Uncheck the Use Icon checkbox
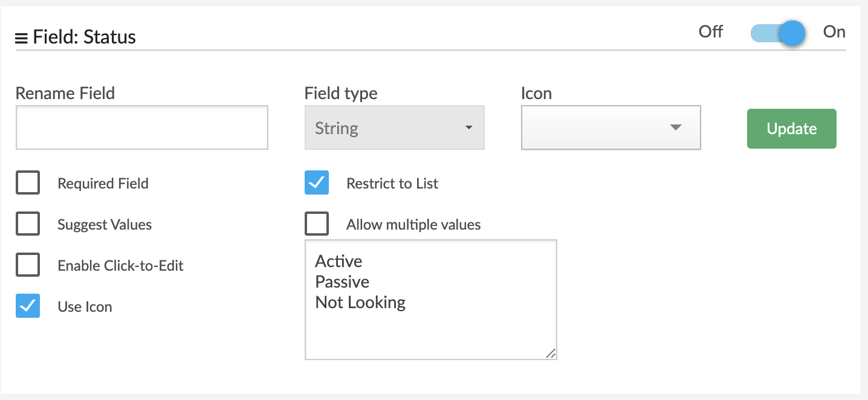Screen dimensions: 868x400 point(28,306)
